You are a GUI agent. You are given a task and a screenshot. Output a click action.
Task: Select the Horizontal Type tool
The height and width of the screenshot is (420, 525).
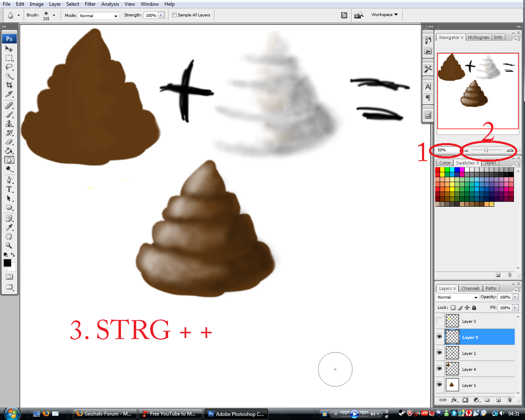tap(9, 189)
